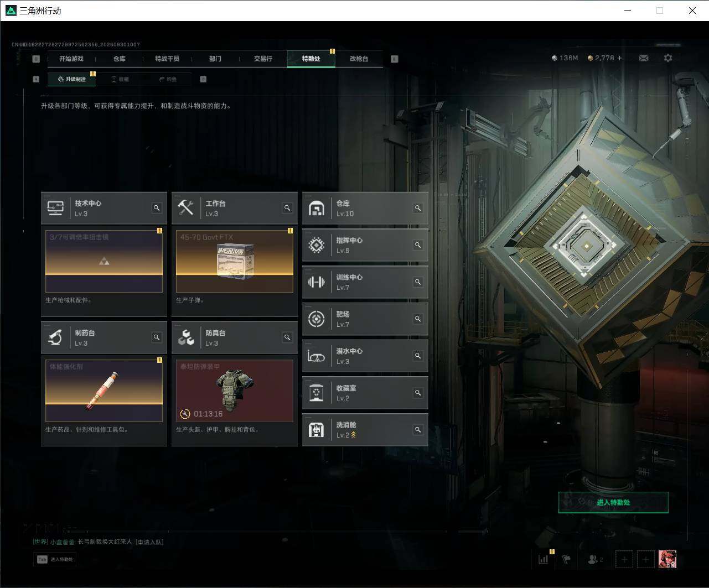This screenshot has height=588, width=709.
Task: Click the flag icon in bottom bar
Action: (x=566, y=559)
